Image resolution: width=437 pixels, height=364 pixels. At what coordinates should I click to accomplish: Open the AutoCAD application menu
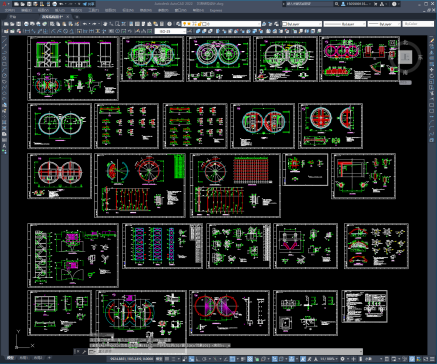coord(5,4)
